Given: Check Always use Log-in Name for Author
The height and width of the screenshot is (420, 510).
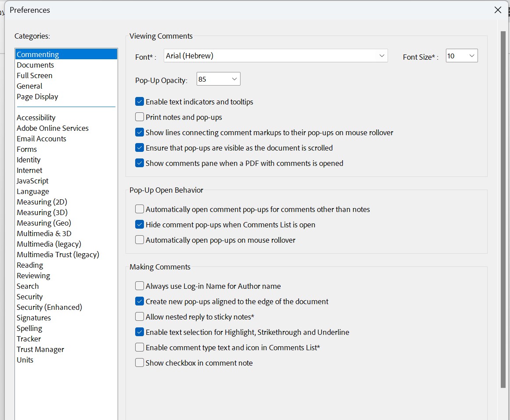Looking at the screenshot, I should (140, 286).
